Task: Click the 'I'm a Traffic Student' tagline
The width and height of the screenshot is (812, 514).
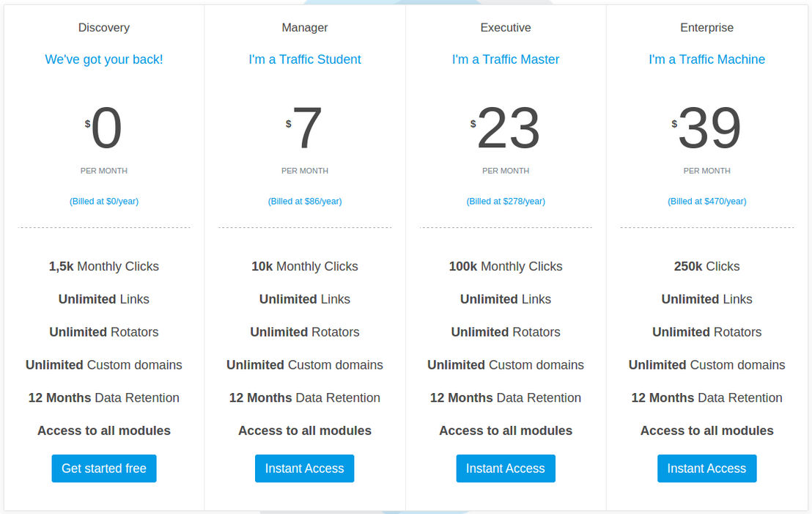Action: click(305, 59)
